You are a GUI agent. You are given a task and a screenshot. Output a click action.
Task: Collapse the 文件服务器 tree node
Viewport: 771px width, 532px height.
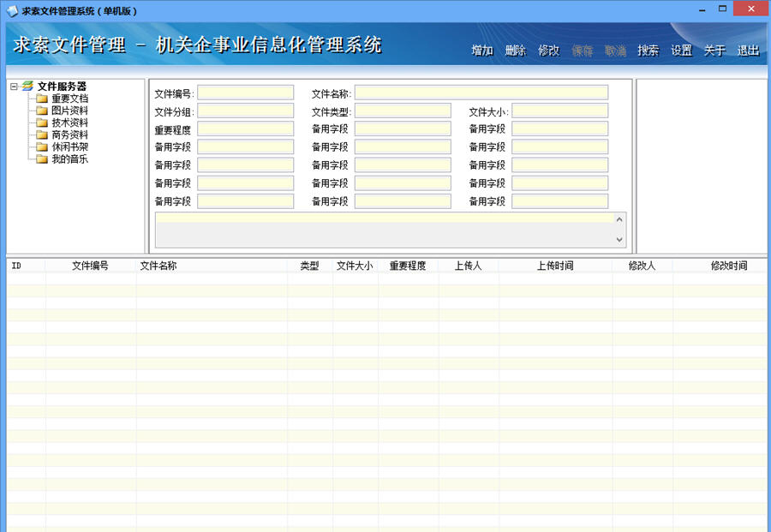click(14, 87)
